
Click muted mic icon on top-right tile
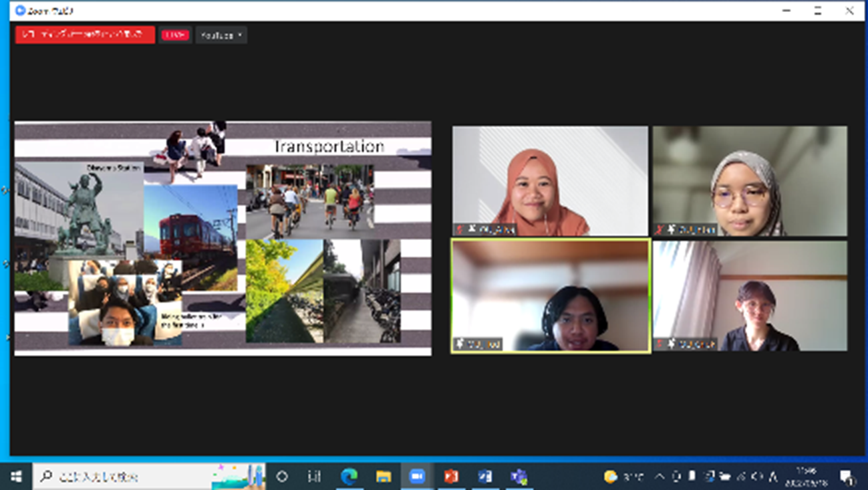pos(660,229)
